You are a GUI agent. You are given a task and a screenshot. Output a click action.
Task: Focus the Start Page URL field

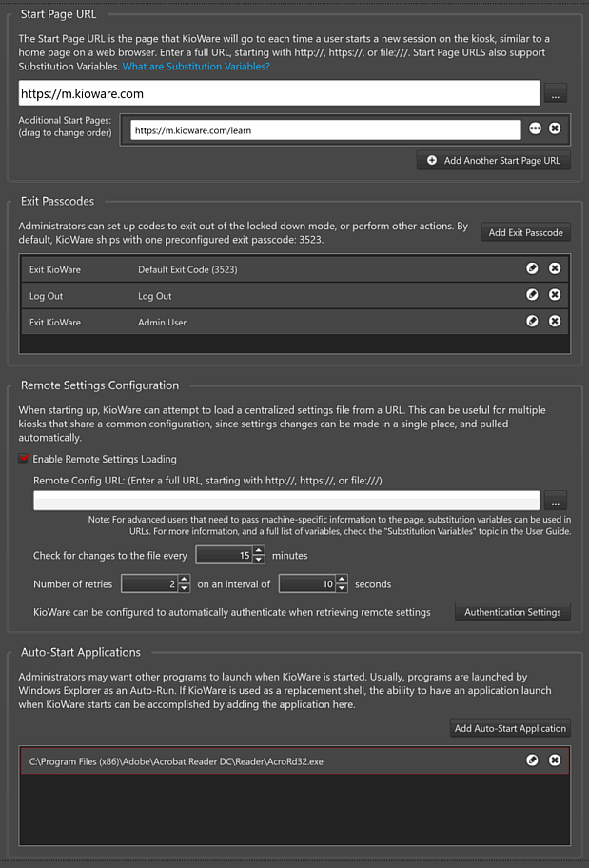tap(279, 93)
